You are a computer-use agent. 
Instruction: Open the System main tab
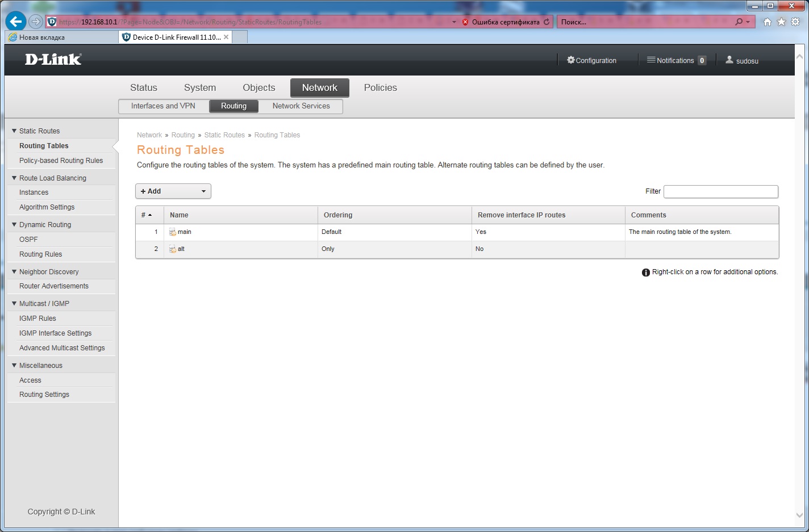pyautogui.click(x=200, y=87)
